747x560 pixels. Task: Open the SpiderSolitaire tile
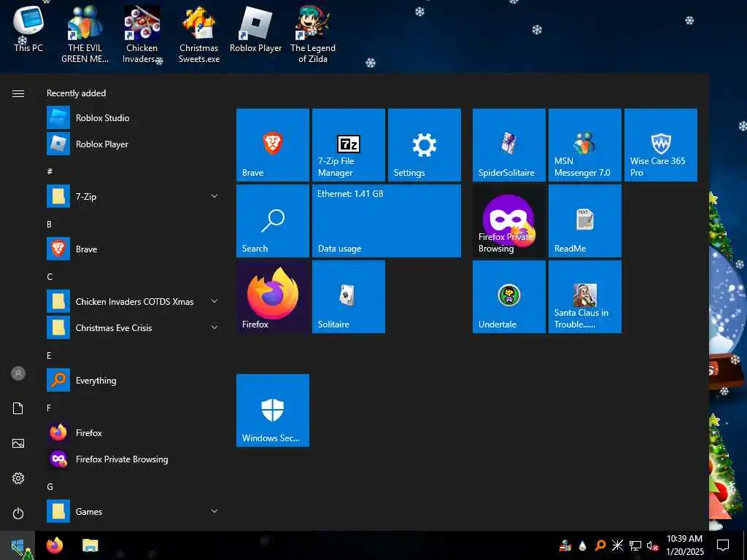[x=508, y=145]
